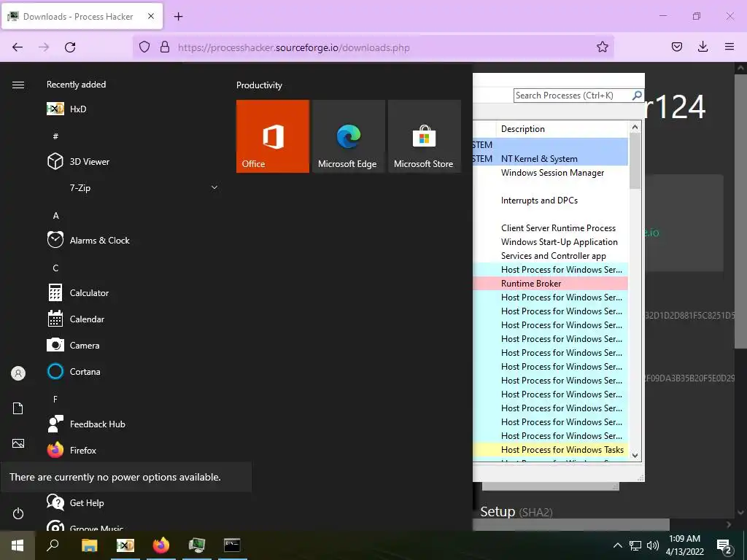The height and width of the screenshot is (560, 747).
Task: Select the Downloads - Process Hacker tab
Action: (x=82, y=16)
